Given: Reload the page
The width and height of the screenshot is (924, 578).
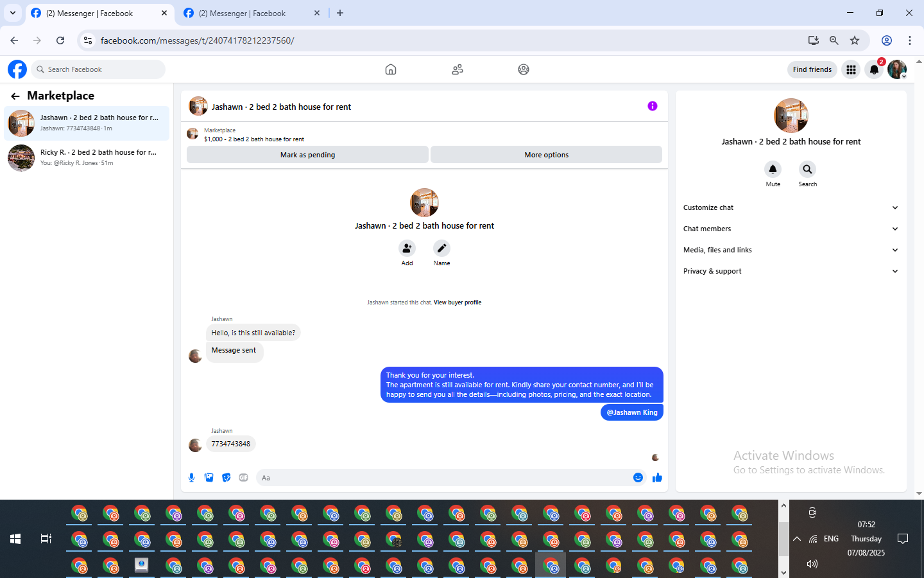Looking at the screenshot, I should [x=60, y=40].
